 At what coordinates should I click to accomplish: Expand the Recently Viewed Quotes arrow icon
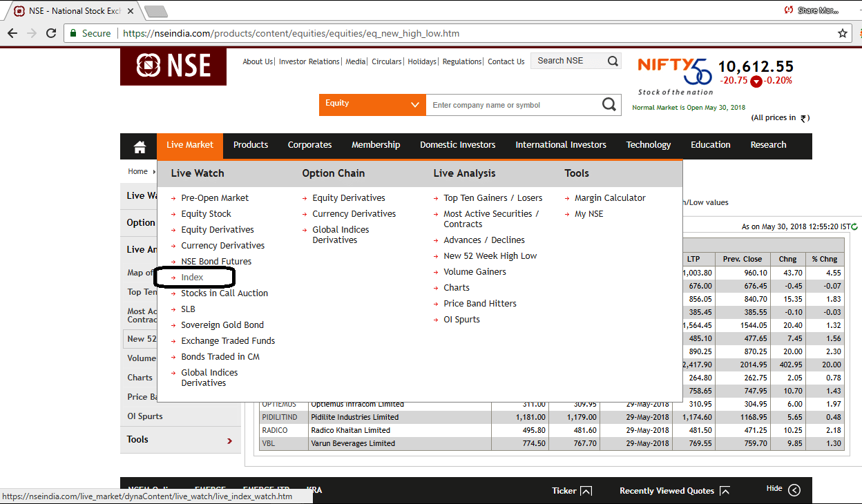click(x=725, y=491)
